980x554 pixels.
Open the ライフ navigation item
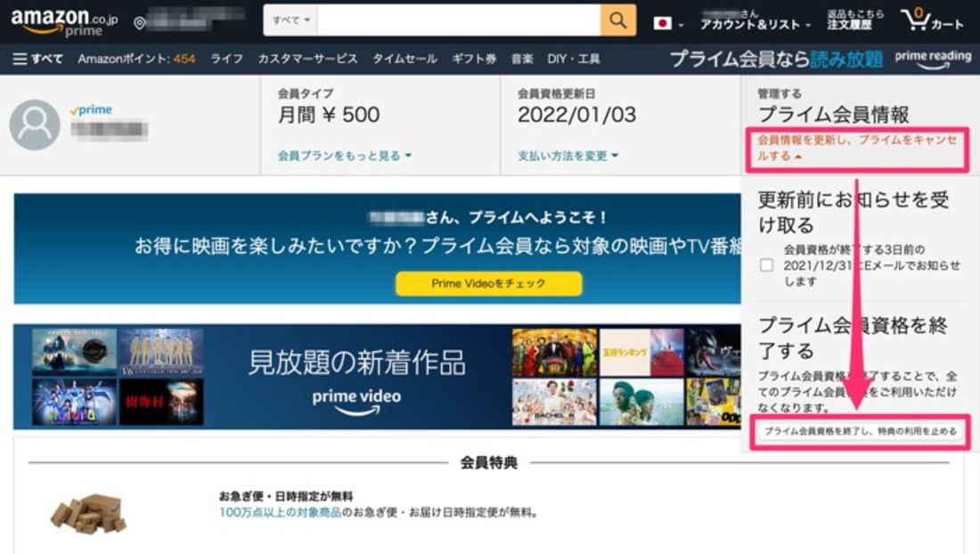pos(226,59)
